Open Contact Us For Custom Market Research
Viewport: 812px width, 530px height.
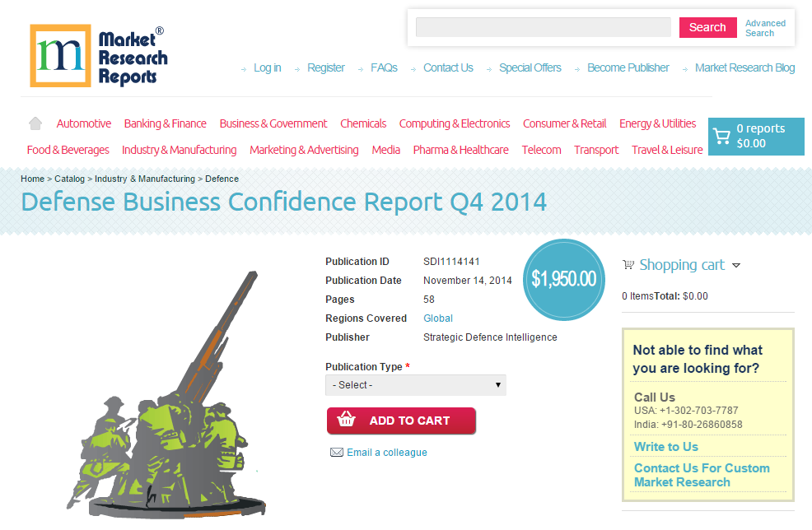[702, 475]
